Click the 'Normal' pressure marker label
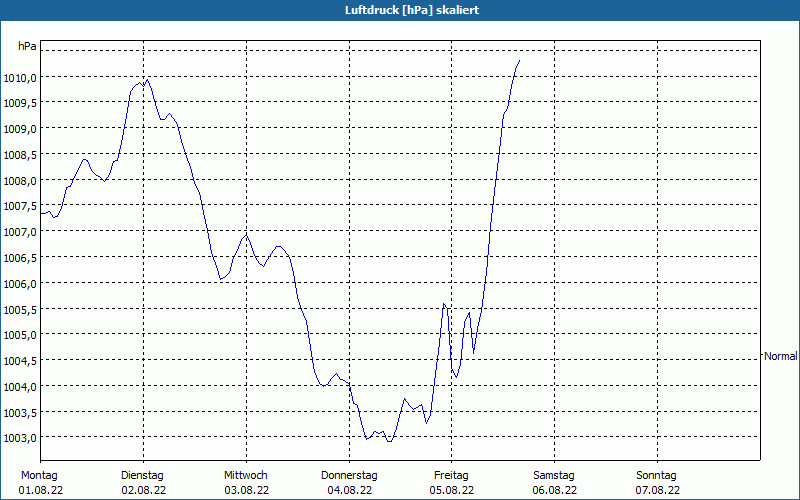The image size is (800, 500). click(x=780, y=356)
